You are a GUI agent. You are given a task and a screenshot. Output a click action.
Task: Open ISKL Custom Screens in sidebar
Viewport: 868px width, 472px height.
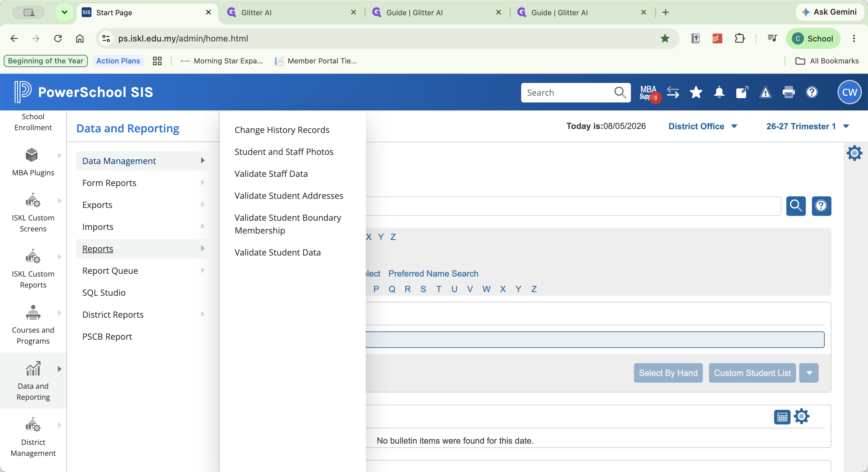(33, 213)
